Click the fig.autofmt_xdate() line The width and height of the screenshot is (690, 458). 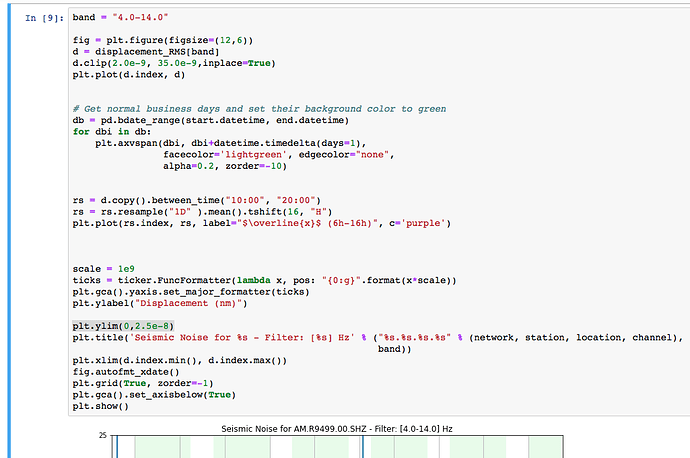point(126,372)
